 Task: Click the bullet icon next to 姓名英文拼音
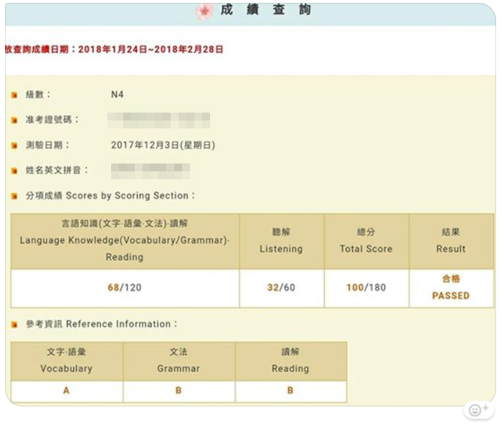point(14,171)
